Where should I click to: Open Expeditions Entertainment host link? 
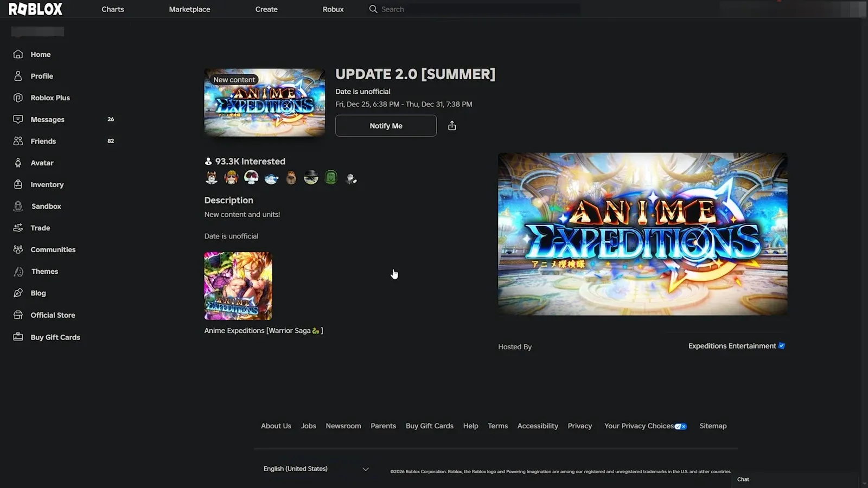click(x=732, y=346)
